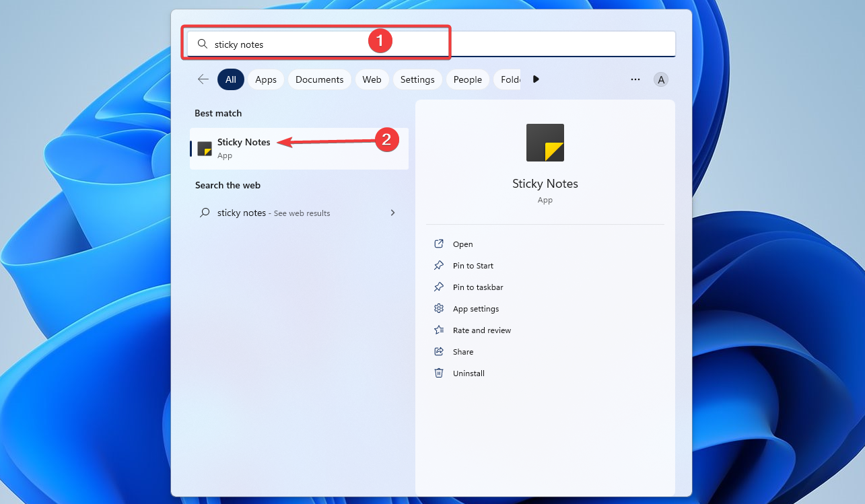Open Sticky Notes best match result
This screenshot has height=504, width=865.
pyautogui.click(x=299, y=149)
